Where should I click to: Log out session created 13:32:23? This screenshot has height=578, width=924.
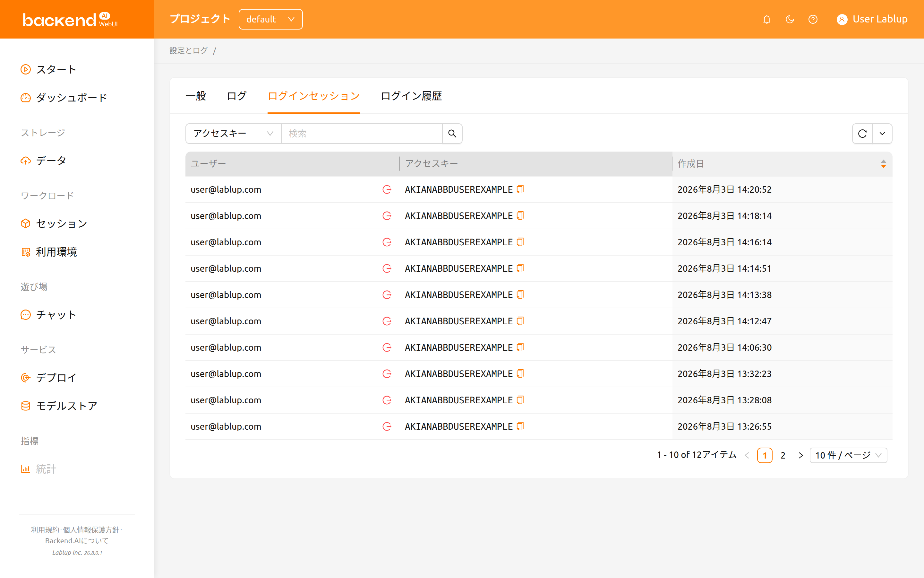387,373
